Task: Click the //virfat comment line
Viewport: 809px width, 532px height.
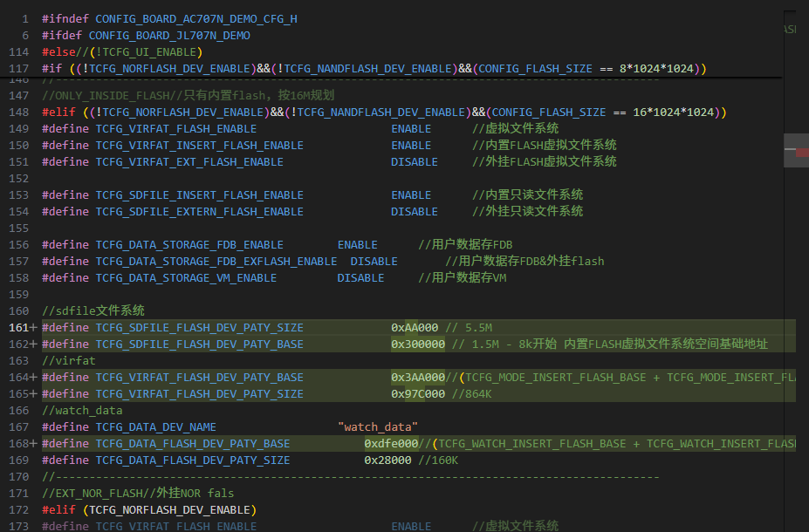Action: [x=69, y=360]
